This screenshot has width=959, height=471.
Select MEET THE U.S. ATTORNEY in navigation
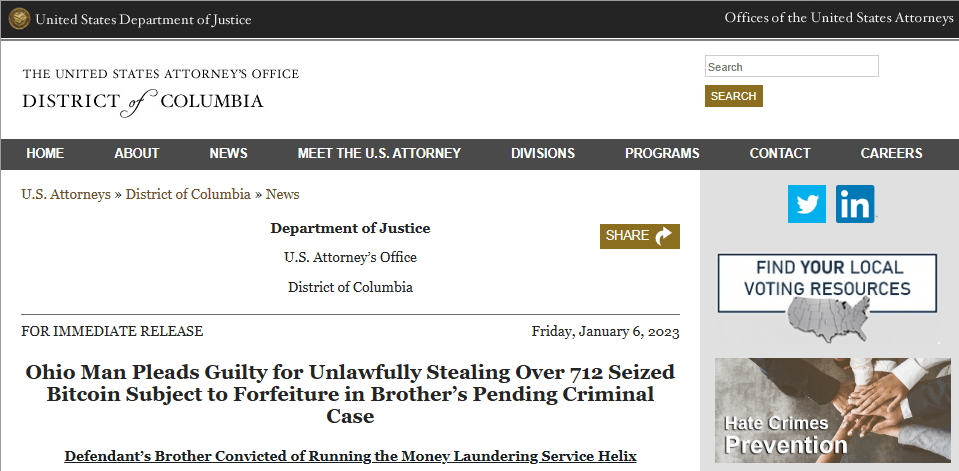(x=379, y=154)
